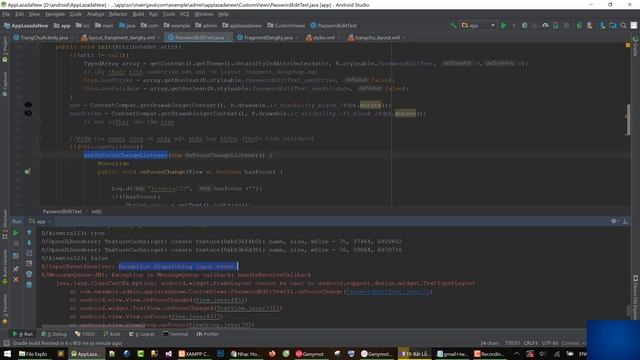Click the UTF-8 encoding in status bar
640x360 pixels.
coord(550,343)
